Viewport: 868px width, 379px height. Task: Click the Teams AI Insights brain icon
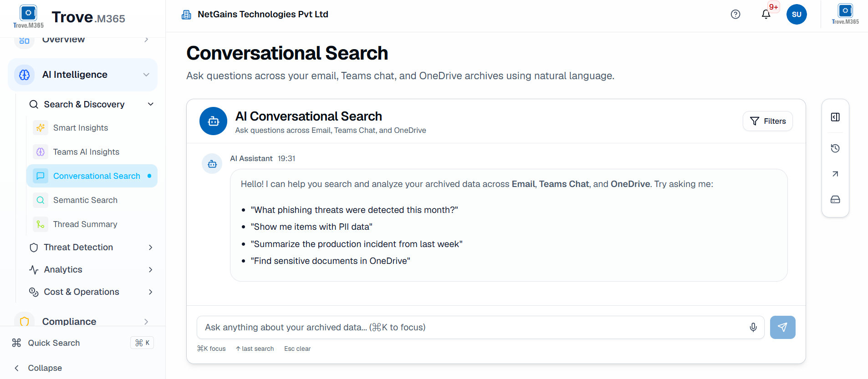41,152
